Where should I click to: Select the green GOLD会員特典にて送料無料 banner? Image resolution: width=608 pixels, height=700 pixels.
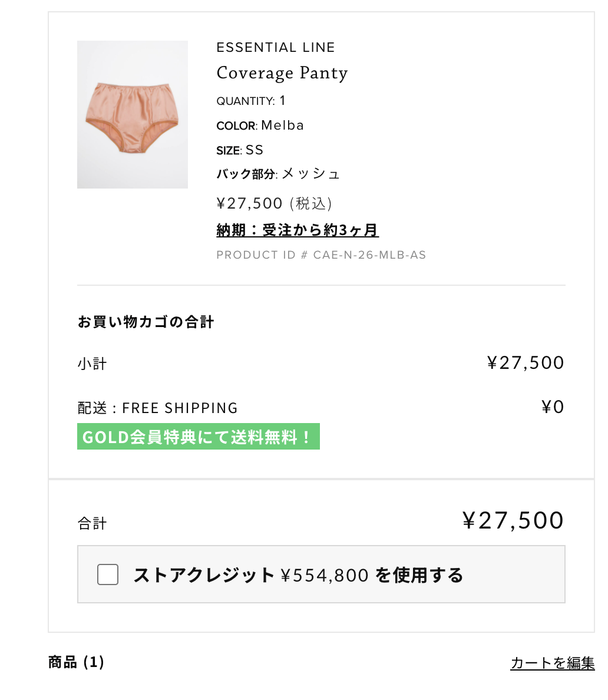point(198,436)
